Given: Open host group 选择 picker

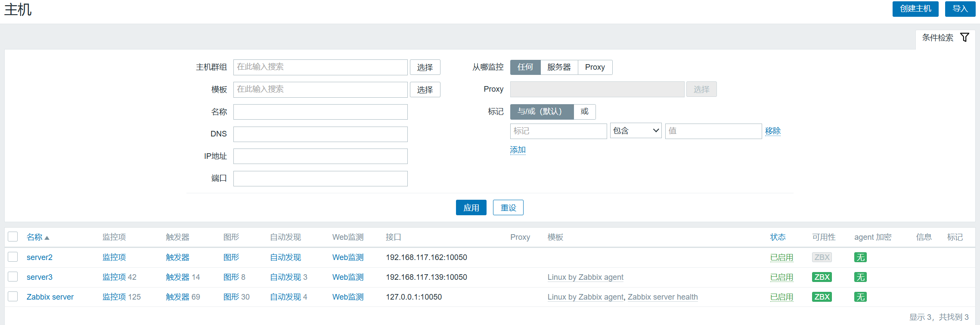Looking at the screenshot, I should click(x=425, y=67).
